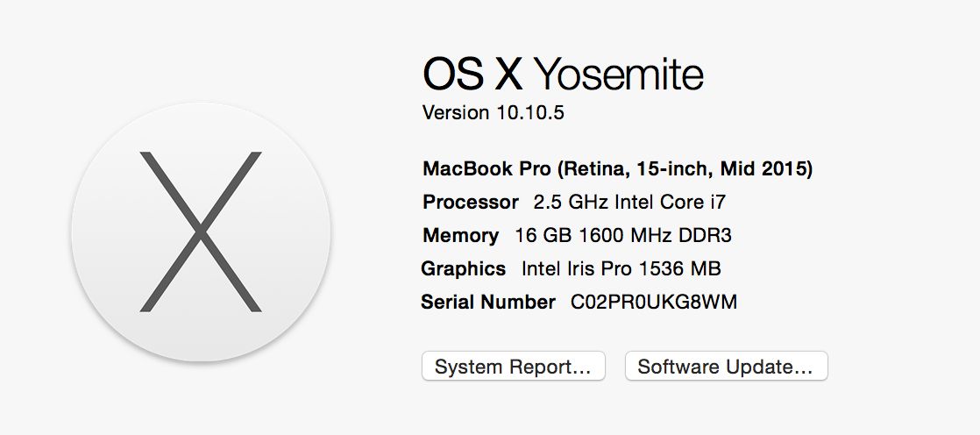This screenshot has width=980, height=435.
Task: Click the "Retina, 15-inch, Mid 2015" model details
Action: [x=686, y=168]
